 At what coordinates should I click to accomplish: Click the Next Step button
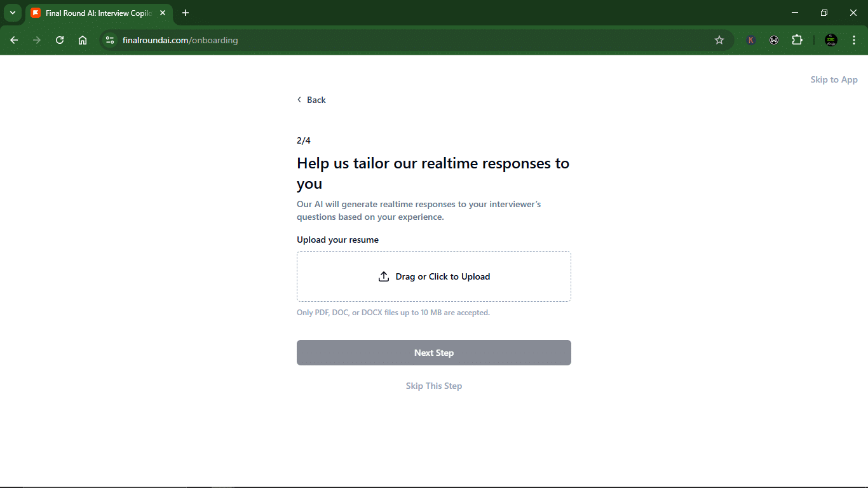(x=434, y=353)
